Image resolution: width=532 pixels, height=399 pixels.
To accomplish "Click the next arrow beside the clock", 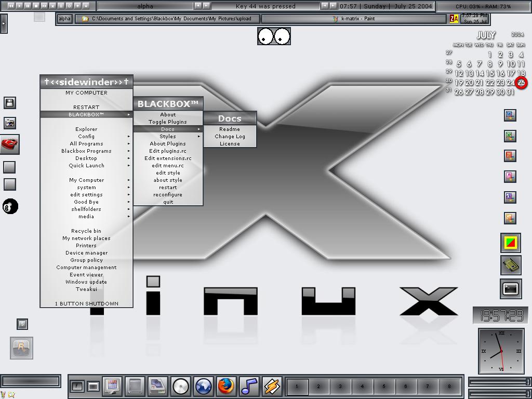I will [333, 5].
